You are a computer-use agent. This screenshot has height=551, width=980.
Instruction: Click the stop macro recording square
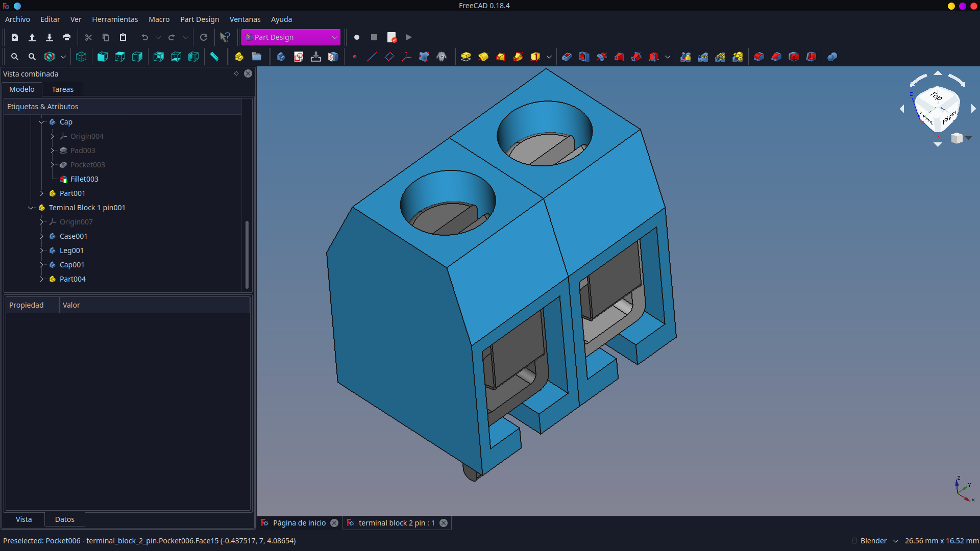click(374, 37)
